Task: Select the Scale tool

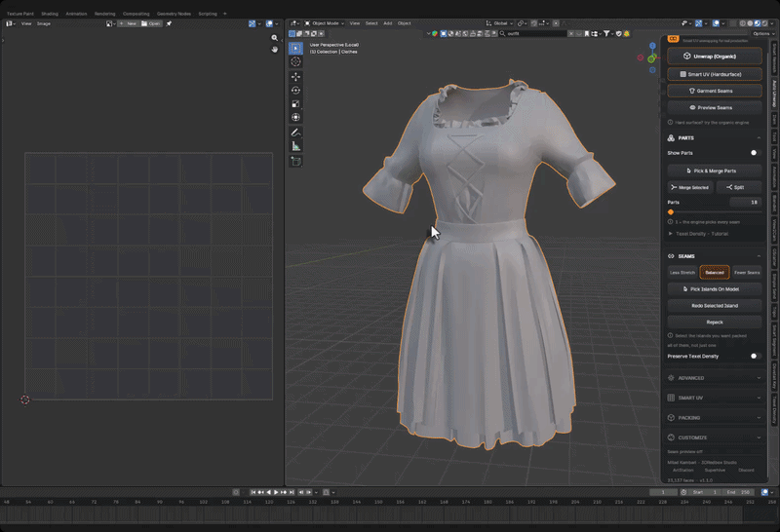Action: (295, 103)
